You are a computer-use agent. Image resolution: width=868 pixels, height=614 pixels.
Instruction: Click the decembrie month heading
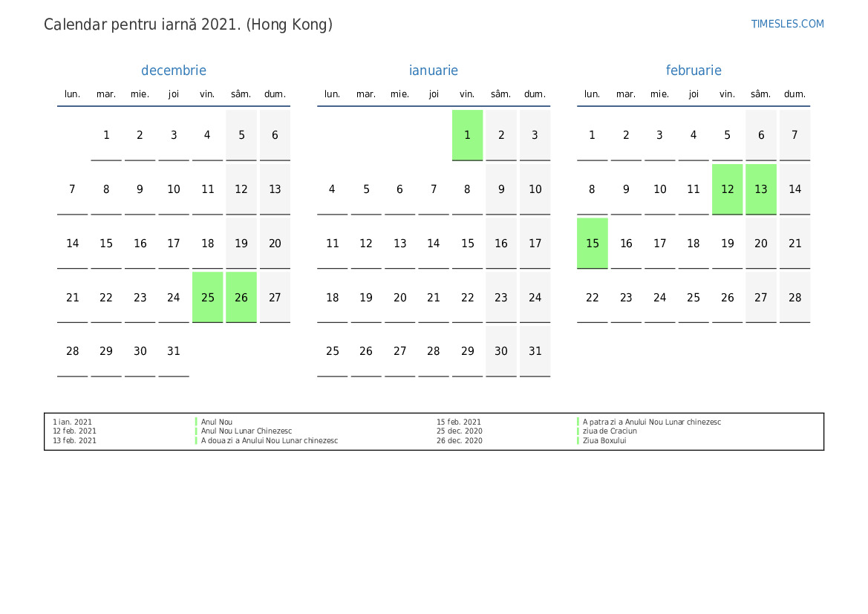coord(174,71)
